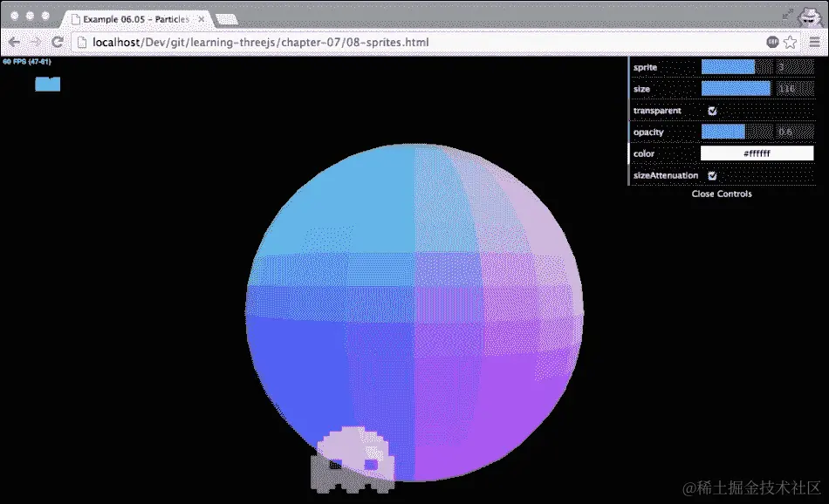Click the 'size' label in controls
Image resolution: width=829 pixels, height=504 pixels.
click(641, 89)
